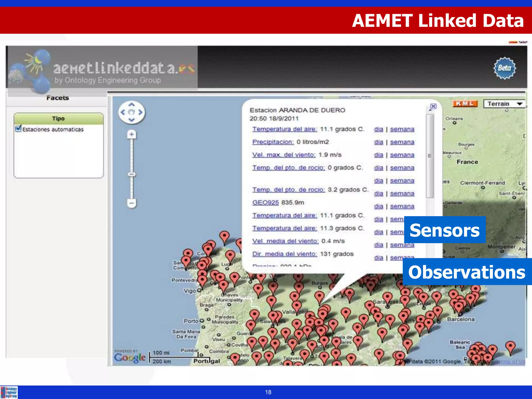This screenshot has height=399, width=532.
Task: Click the map marker near Burgos label
Action: [320, 298]
